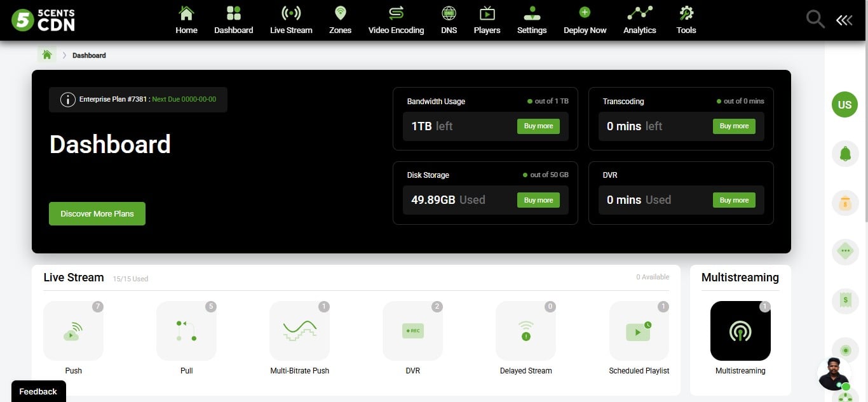
Task: Click Deploy Now in navigation
Action: [585, 20]
